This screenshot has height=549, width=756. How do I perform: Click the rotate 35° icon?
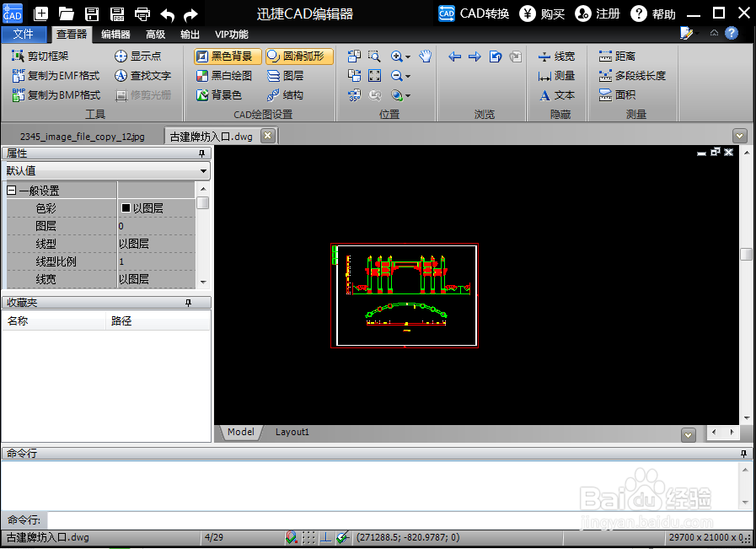[354, 95]
